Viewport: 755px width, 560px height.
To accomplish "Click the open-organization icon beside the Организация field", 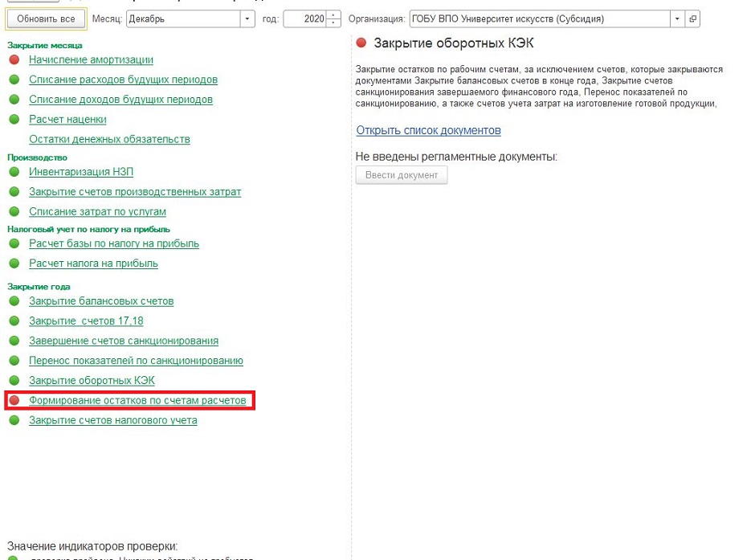I will click(x=693, y=18).
